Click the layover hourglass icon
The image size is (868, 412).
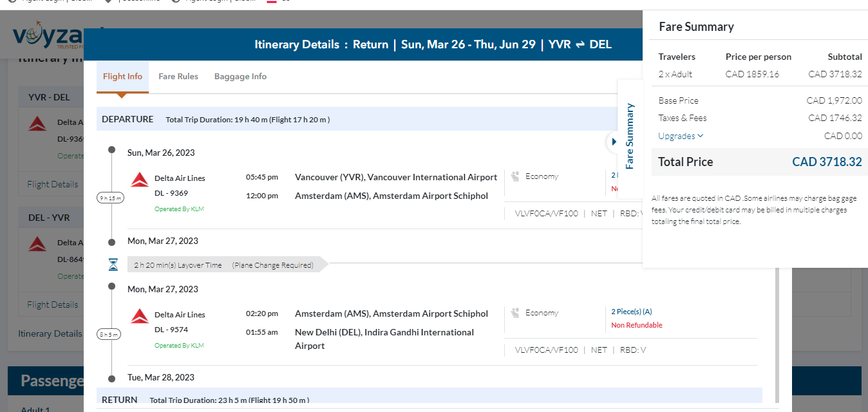[x=113, y=265]
